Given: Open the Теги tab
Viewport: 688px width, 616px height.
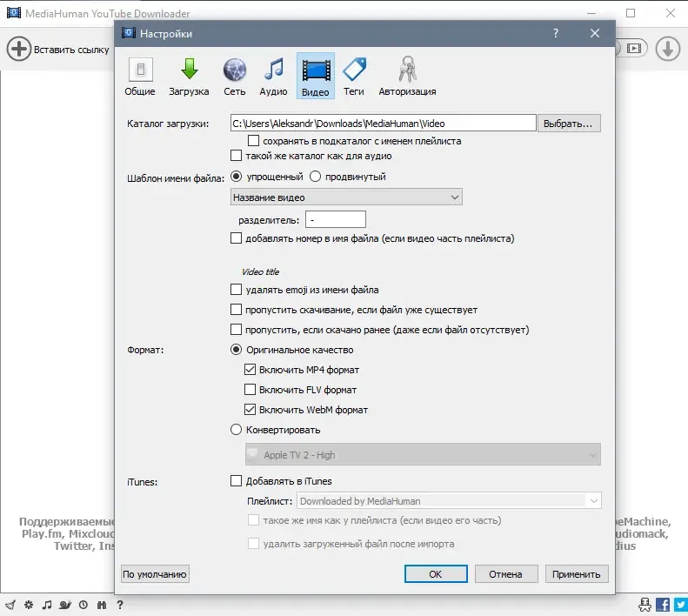Looking at the screenshot, I should [x=354, y=77].
